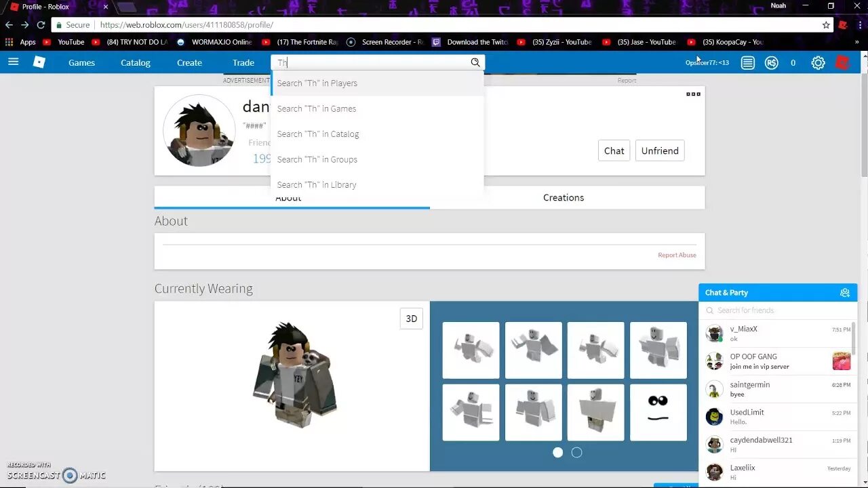The width and height of the screenshot is (868, 488).
Task: Open the Apps bookmarks shortcut
Action: point(20,42)
